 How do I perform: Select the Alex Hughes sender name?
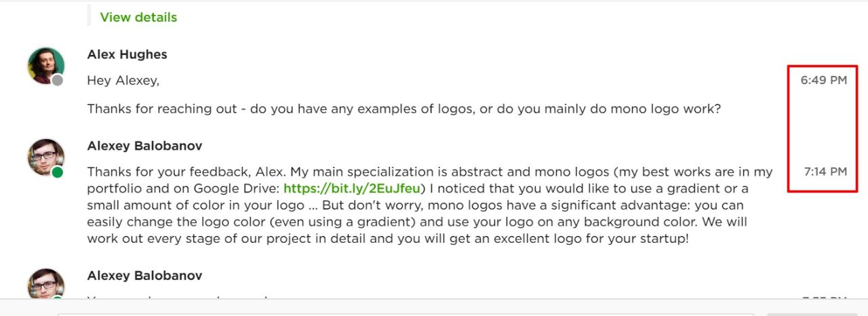[127, 54]
